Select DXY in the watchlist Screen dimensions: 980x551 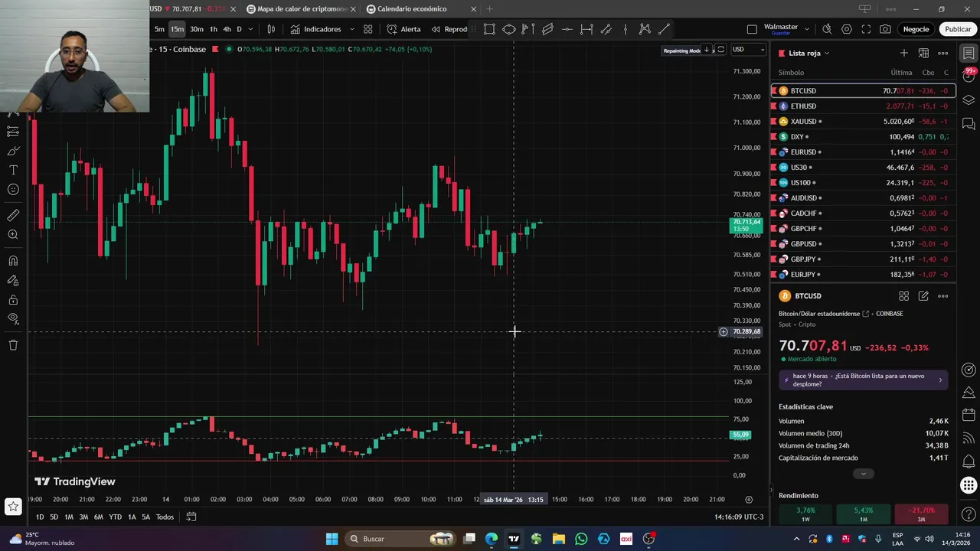863,137
